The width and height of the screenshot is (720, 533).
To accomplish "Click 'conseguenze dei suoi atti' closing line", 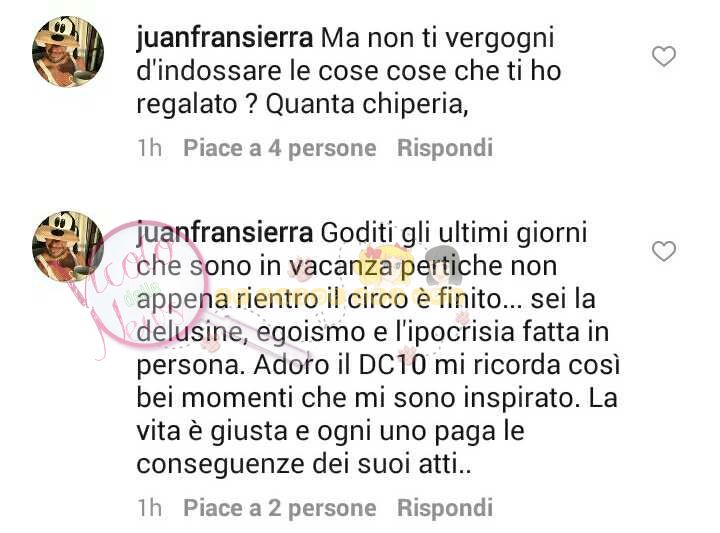I will pos(304,465).
